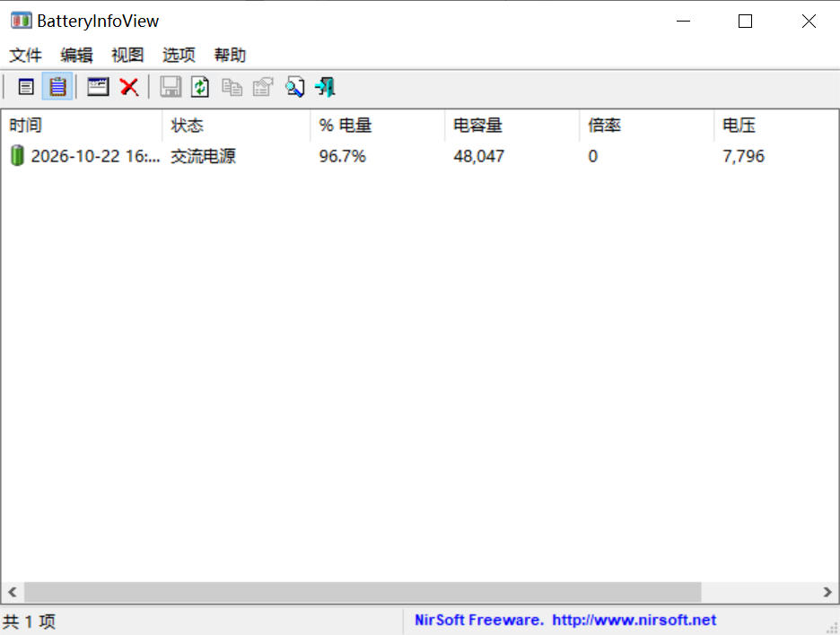840x635 pixels.
Task: Click the save floppy disk icon
Action: point(171,87)
